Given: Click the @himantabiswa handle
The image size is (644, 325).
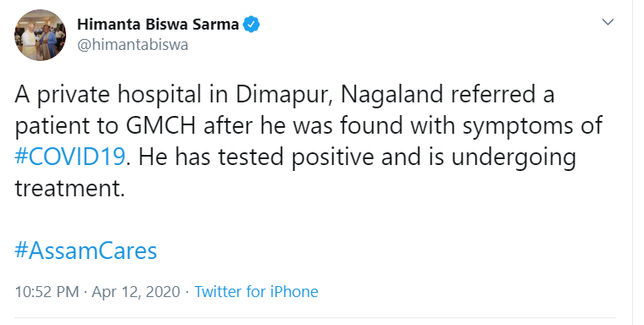Looking at the screenshot, I should tap(133, 45).
